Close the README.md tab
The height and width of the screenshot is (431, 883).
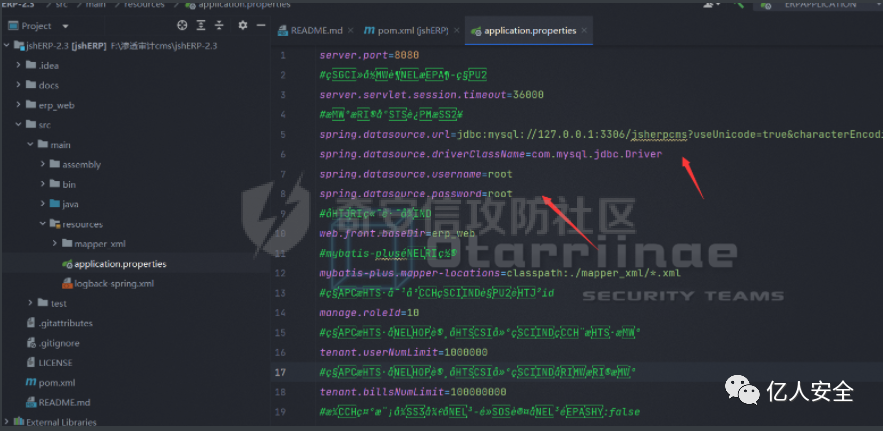(350, 30)
